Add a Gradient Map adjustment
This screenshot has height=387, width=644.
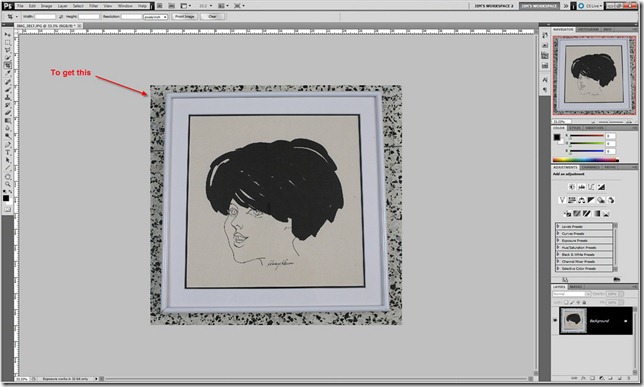click(x=596, y=213)
